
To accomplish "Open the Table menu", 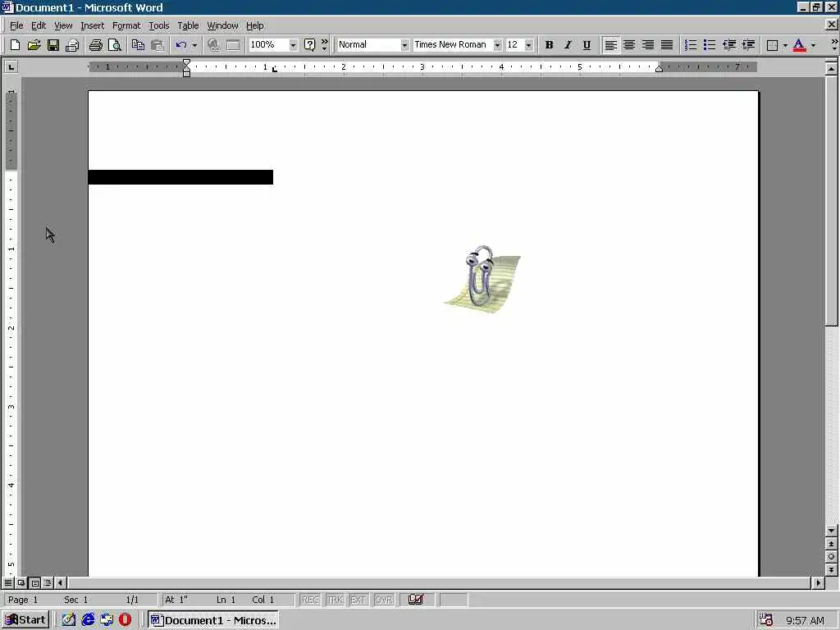I will click(188, 25).
